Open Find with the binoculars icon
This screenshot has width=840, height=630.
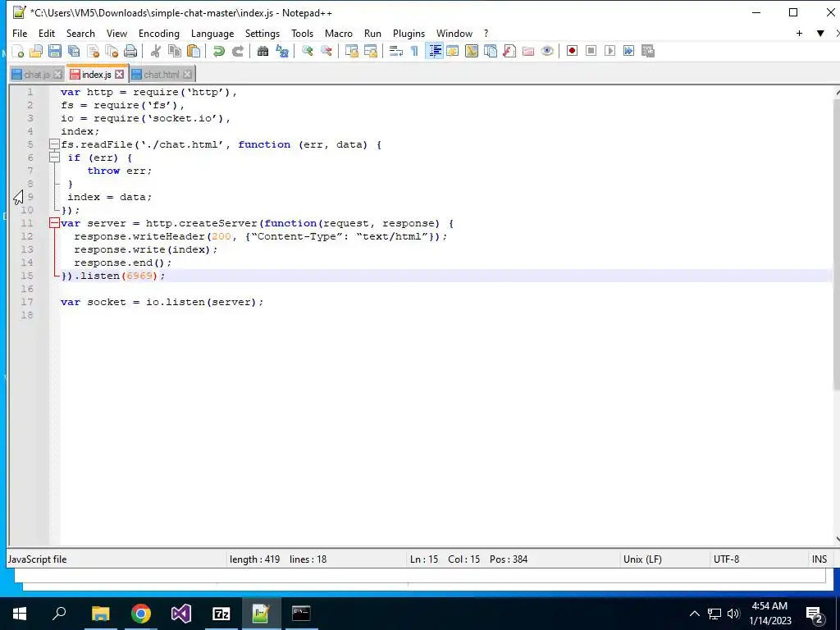[x=262, y=51]
